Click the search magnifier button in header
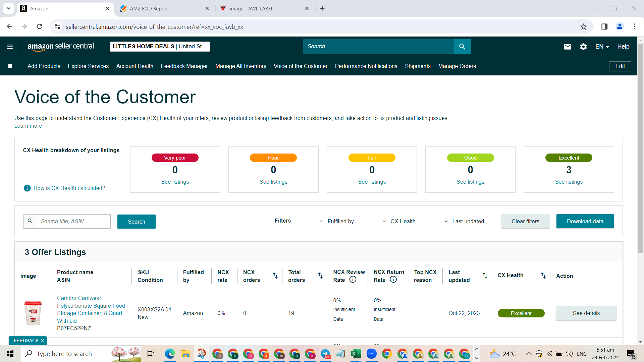This screenshot has width=644, height=362. (x=462, y=47)
